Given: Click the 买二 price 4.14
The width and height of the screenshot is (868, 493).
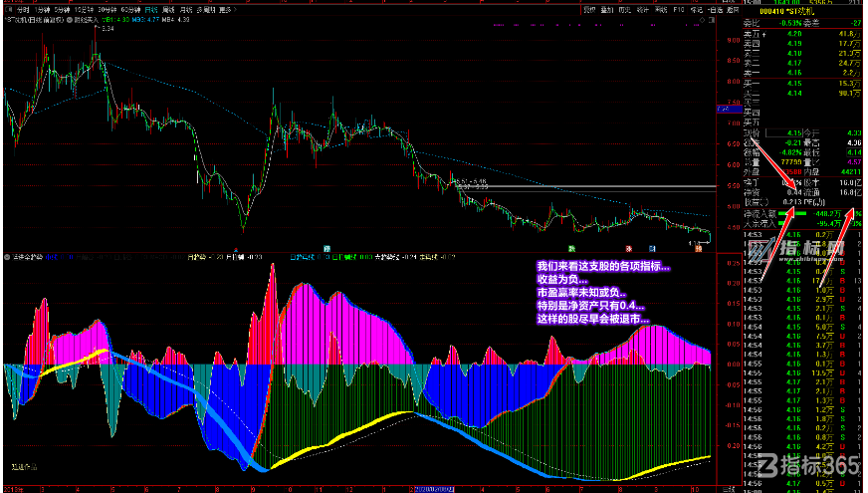Looking at the screenshot, I should click(x=794, y=93).
